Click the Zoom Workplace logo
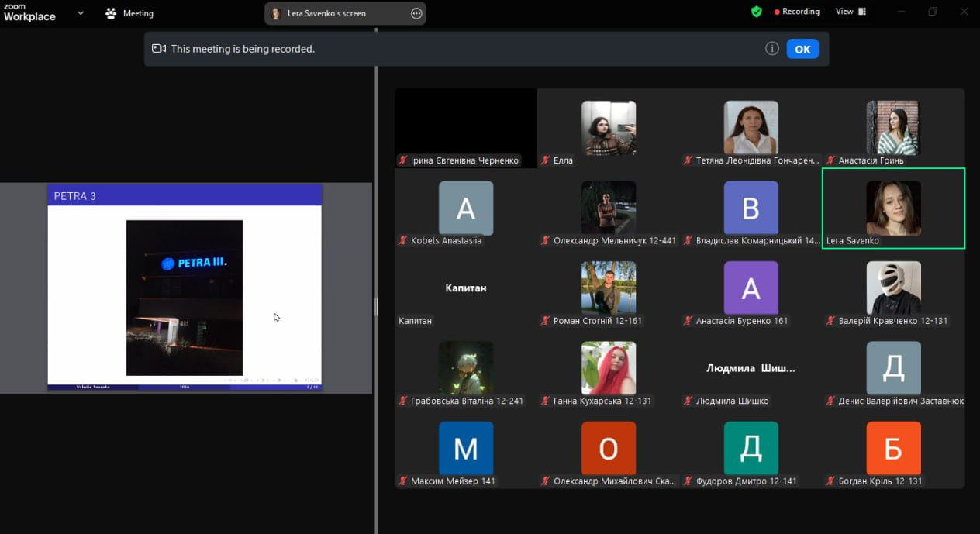980x534 pixels. pyautogui.click(x=29, y=12)
